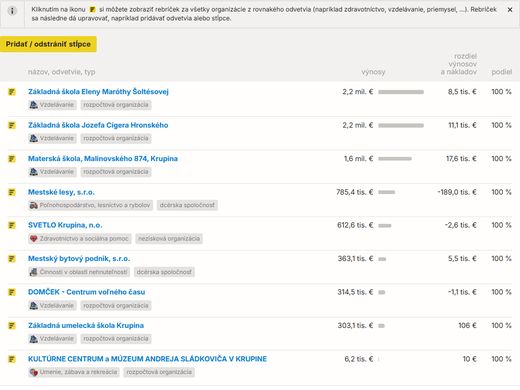Click Umenie, zábava a rekreácia tag

(74, 372)
